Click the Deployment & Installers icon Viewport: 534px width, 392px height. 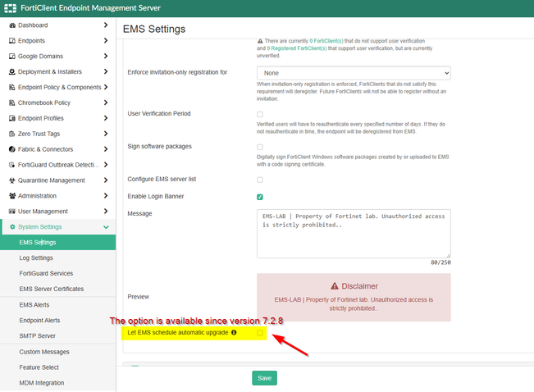pos(12,71)
